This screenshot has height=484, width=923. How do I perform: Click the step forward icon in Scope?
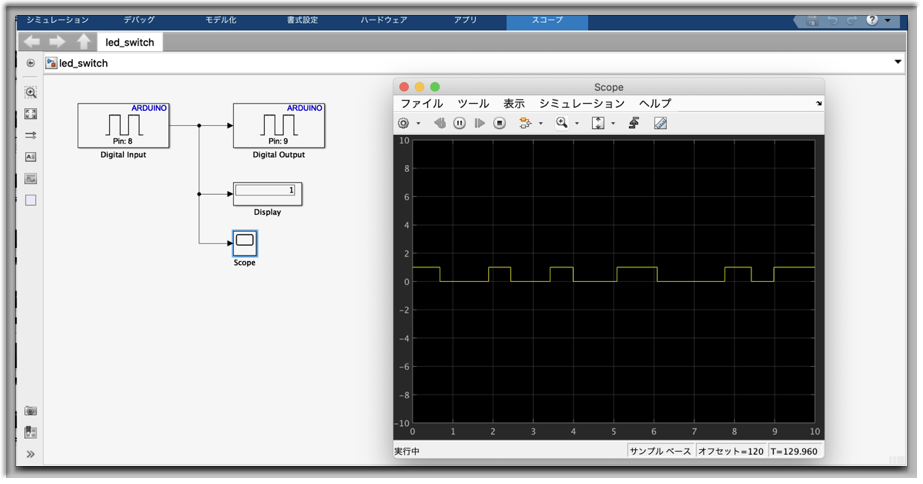tap(480, 123)
